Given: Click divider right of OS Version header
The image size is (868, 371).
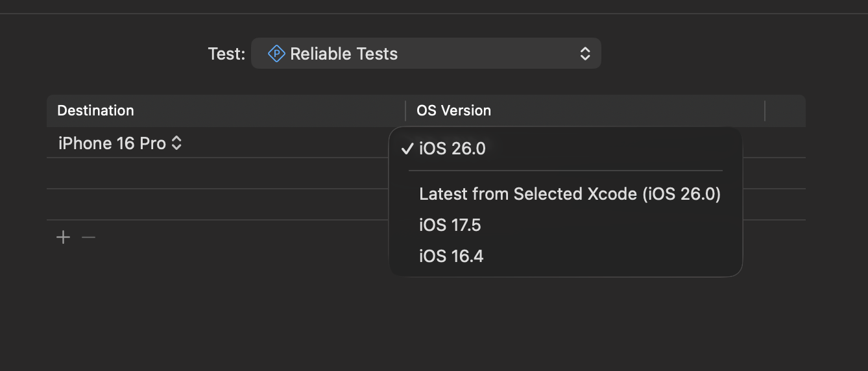Looking at the screenshot, I should pyautogui.click(x=765, y=111).
